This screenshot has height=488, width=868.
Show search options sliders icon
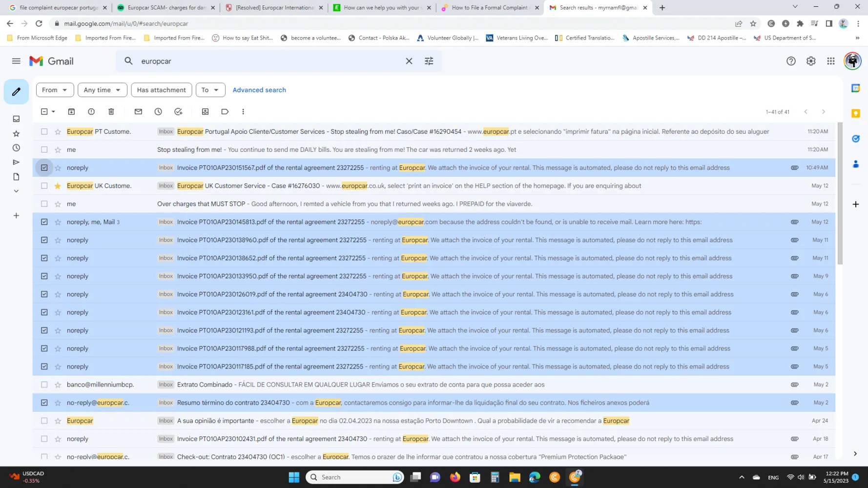(429, 61)
